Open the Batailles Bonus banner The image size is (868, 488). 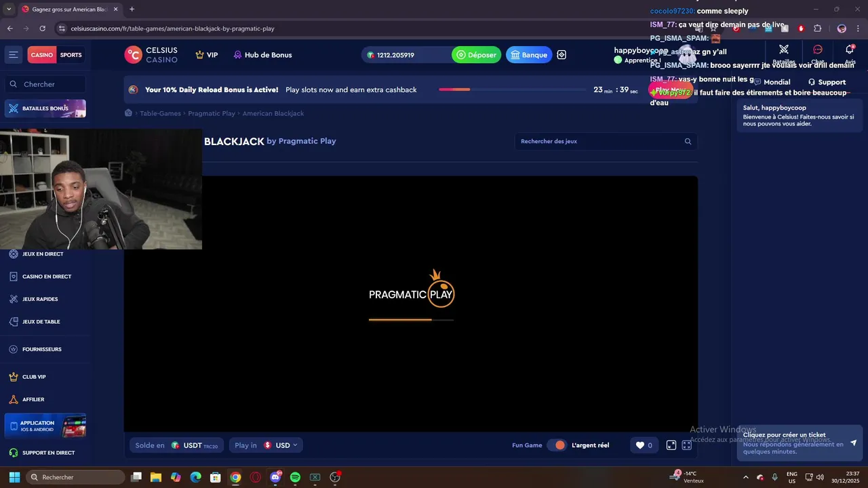tap(45, 108)
